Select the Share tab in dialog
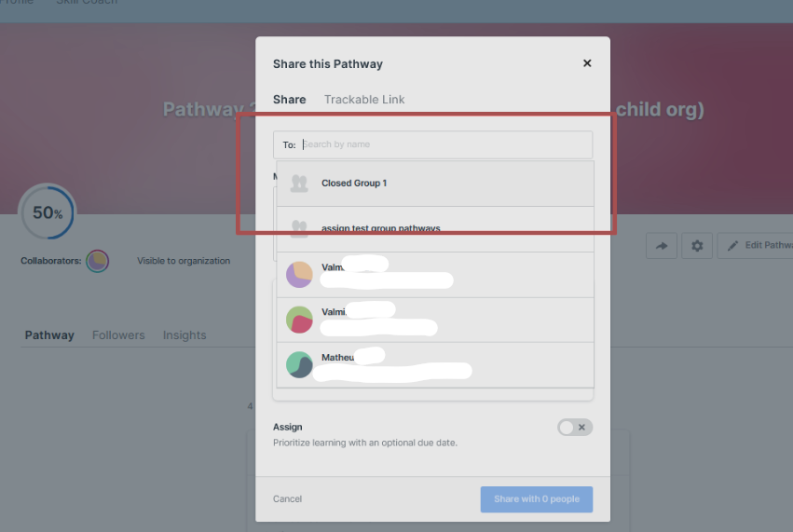Screen dimensions: 793x532 click(x=289, y=100)
